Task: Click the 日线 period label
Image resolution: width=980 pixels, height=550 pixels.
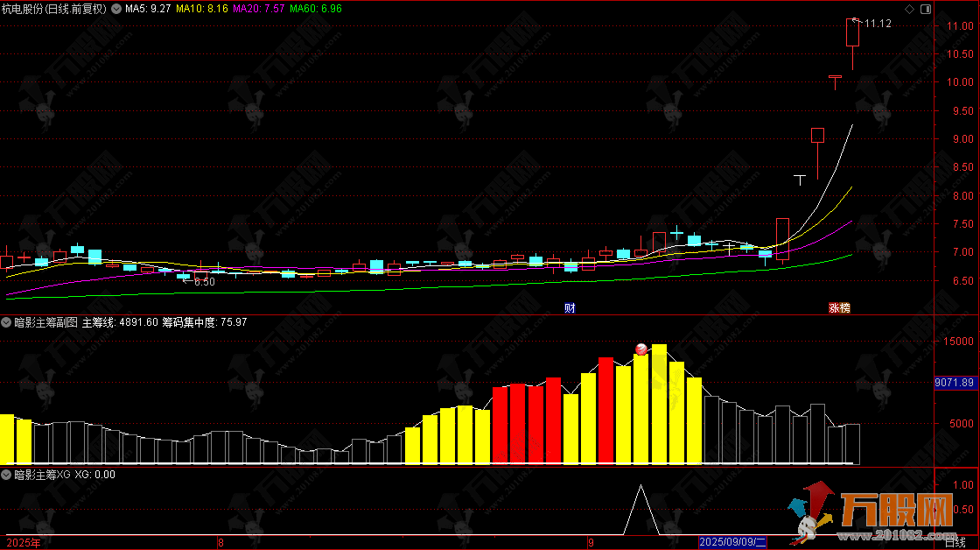Action: pos(955,542)
